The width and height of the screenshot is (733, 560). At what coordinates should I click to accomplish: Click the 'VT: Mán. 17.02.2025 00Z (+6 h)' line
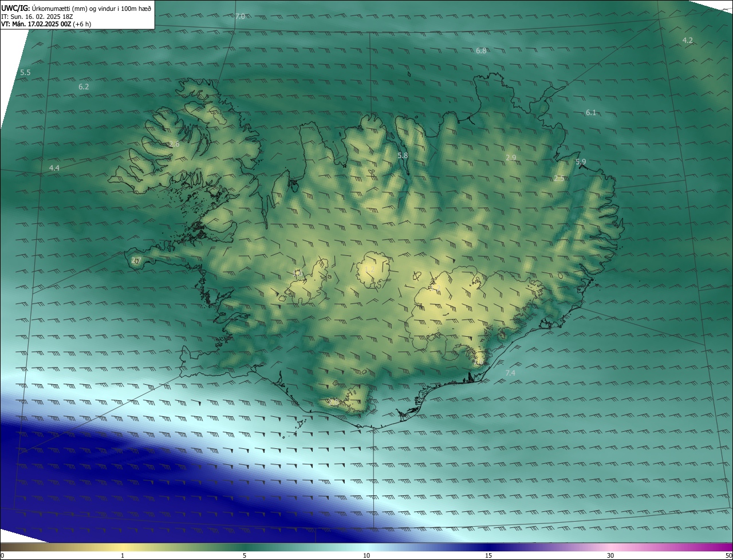point(46,24)
